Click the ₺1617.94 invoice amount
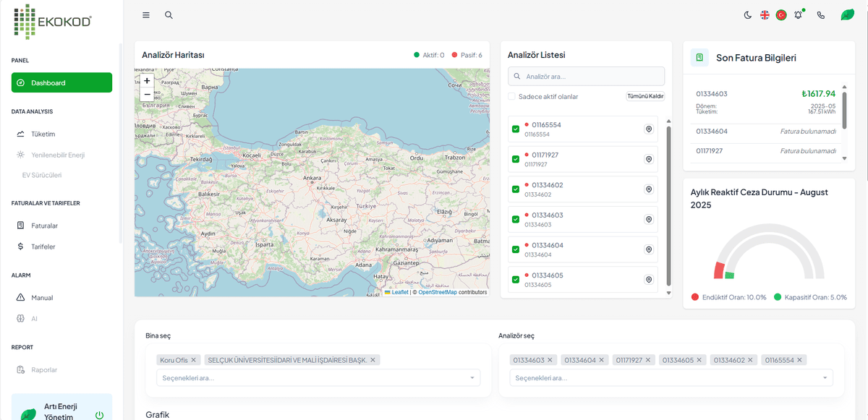 tap(818, 93)
